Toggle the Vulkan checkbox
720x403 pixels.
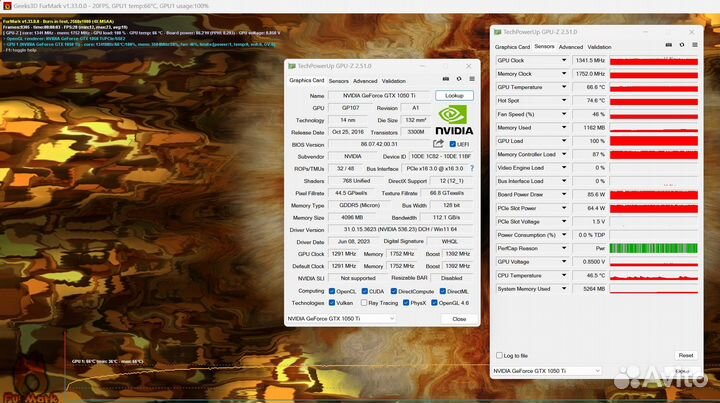[332, 302]
